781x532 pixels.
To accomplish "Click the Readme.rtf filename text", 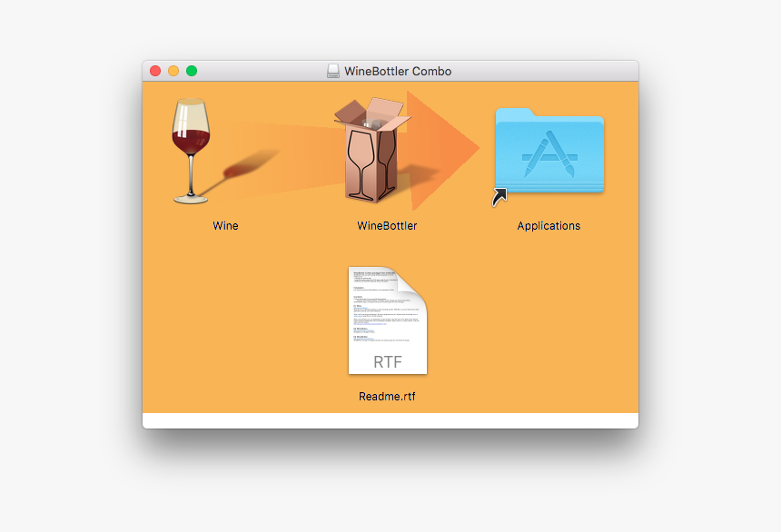I will (387, 396).
